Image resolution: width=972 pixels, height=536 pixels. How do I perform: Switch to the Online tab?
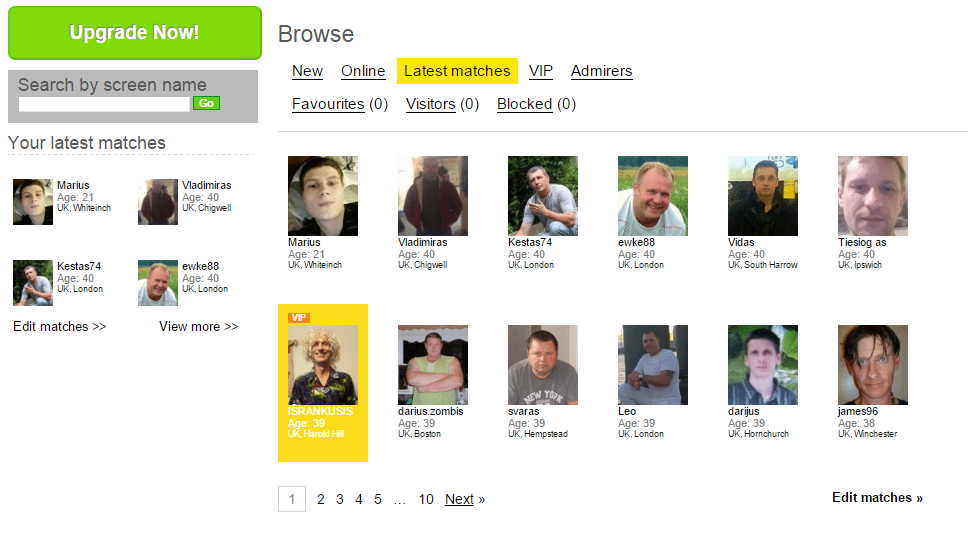pos(363,71)
